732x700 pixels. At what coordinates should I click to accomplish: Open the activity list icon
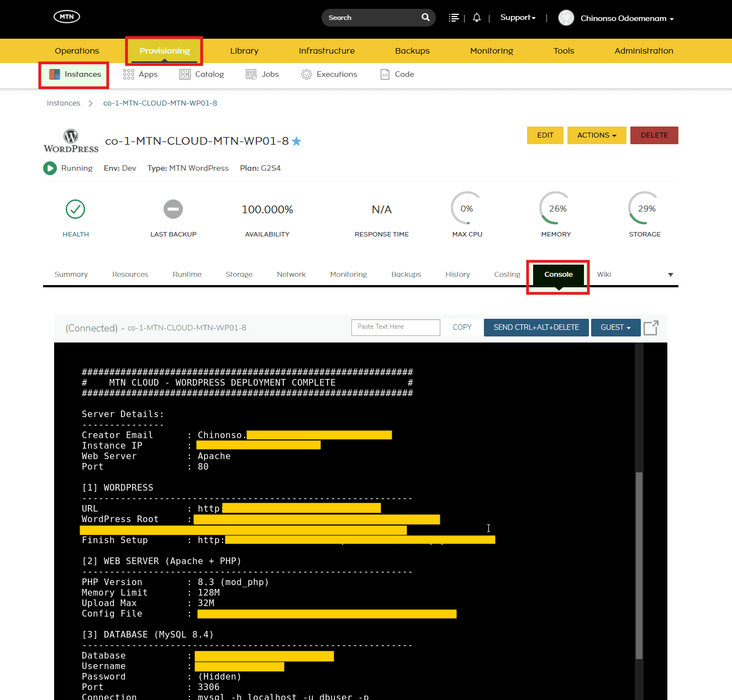pos(454,18)
